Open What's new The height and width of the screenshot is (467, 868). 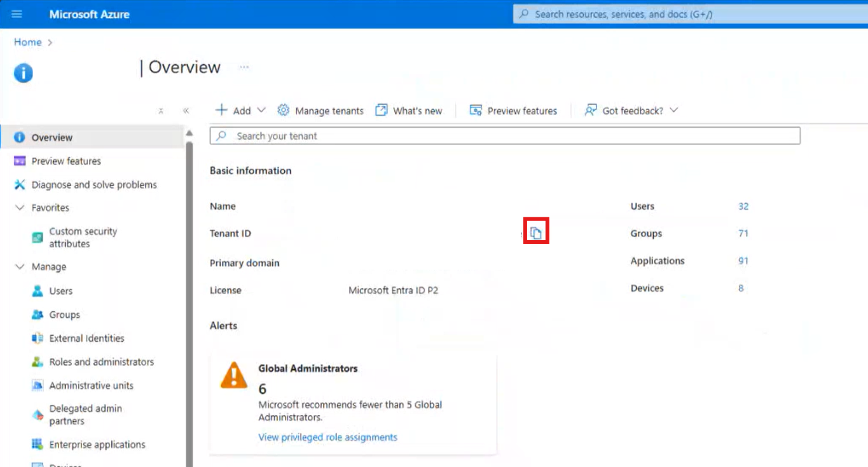(409, 111)
